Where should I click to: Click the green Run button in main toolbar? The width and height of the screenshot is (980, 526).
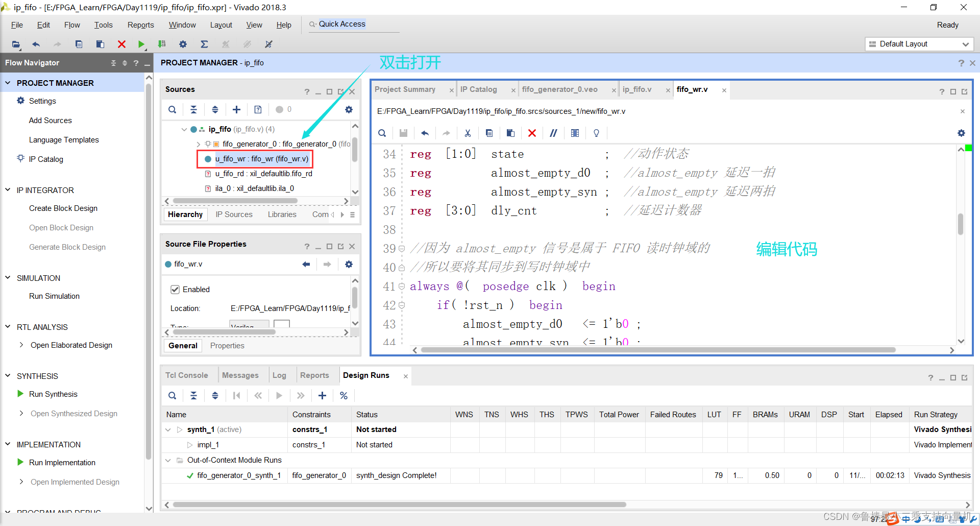(x=141, y=44)
